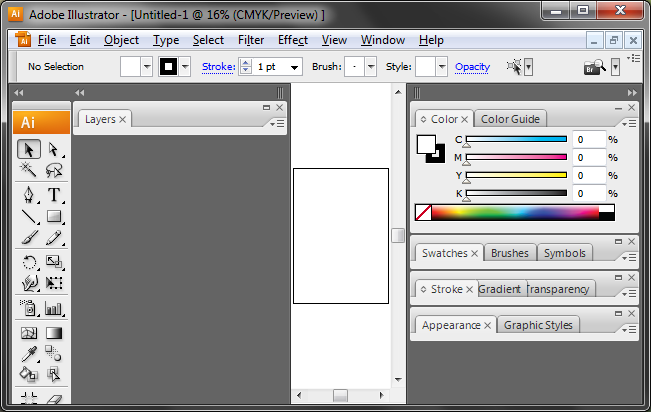Image resolution: width=651 pixels, height=412 pixels.
Task: Select the Paintbrush tool
Action: tap(29, 238)
